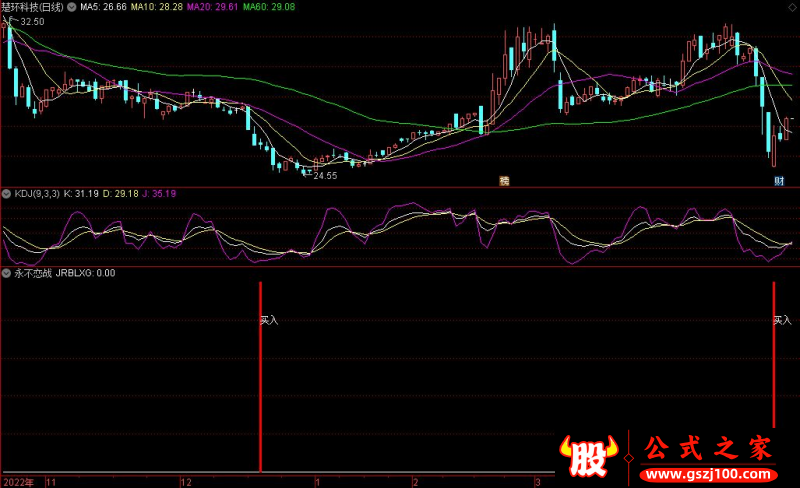The width and height of the screenshot is (800, 488).
Task: Click the www.gszj100.com website link
Action: 709,471
